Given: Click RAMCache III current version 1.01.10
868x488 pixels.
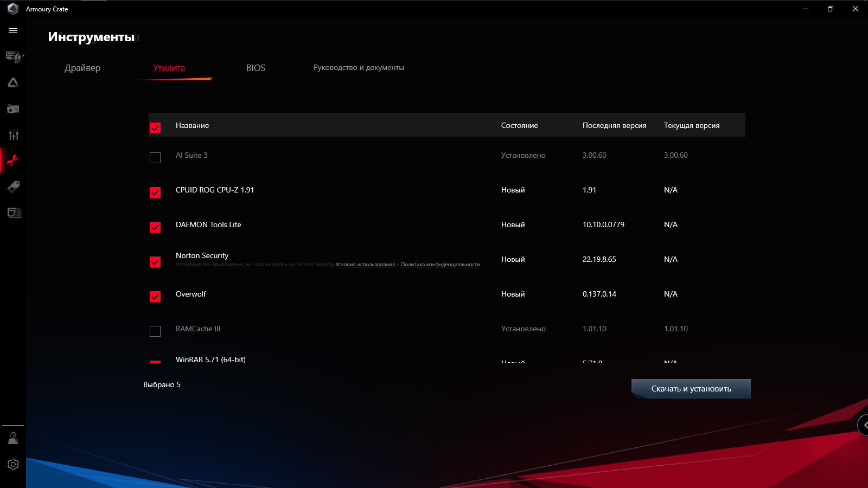Looking at the screenshot, I should (676, 329).
